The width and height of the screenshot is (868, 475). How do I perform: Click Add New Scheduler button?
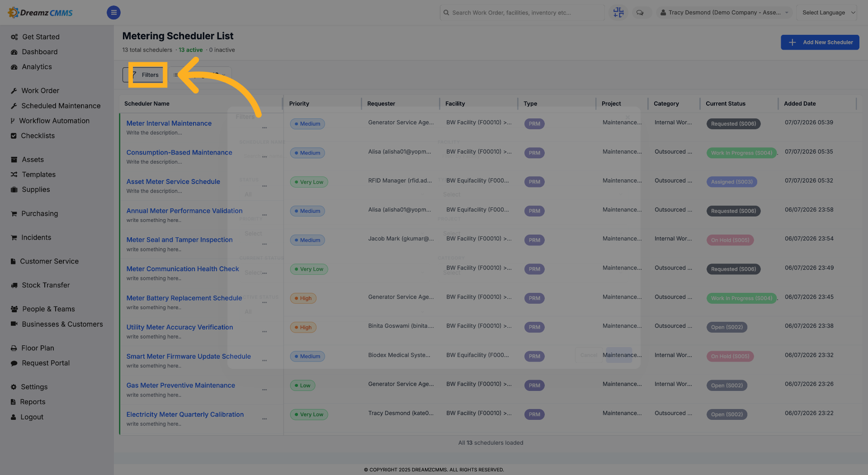point(820,42)
